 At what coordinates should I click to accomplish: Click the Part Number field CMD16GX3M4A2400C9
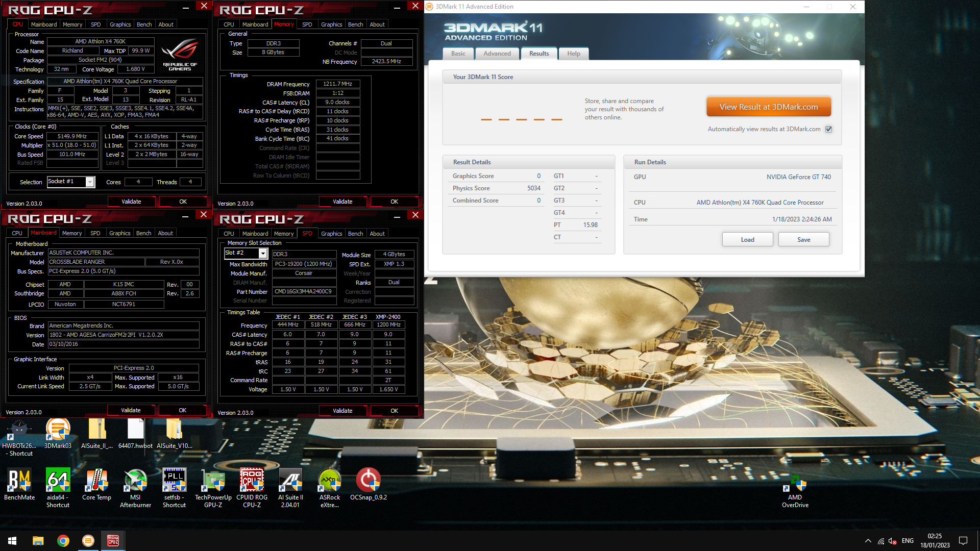(x=304, y=292)
